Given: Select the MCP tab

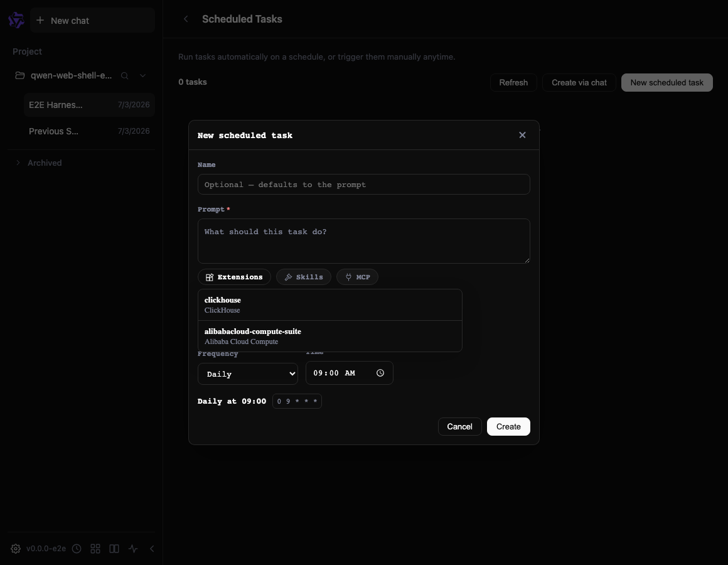Looking at the screenshot, I should (357, 277).
